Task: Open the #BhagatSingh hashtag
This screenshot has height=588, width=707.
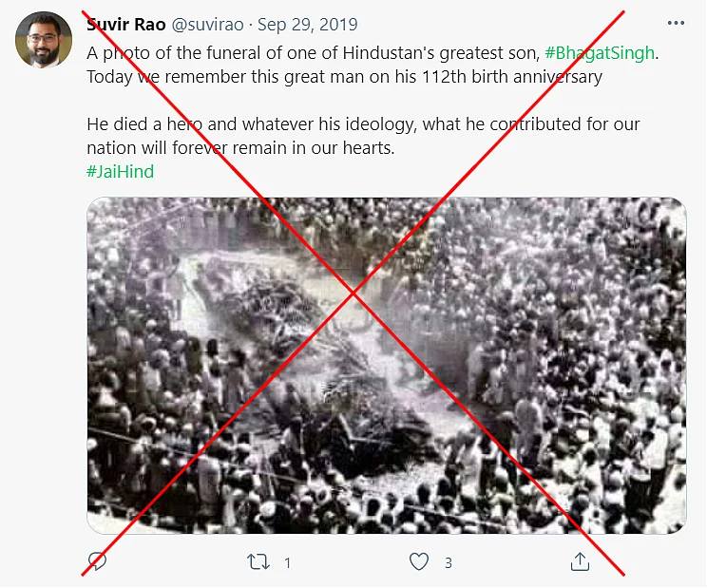Action: click(x=600, y=53)
